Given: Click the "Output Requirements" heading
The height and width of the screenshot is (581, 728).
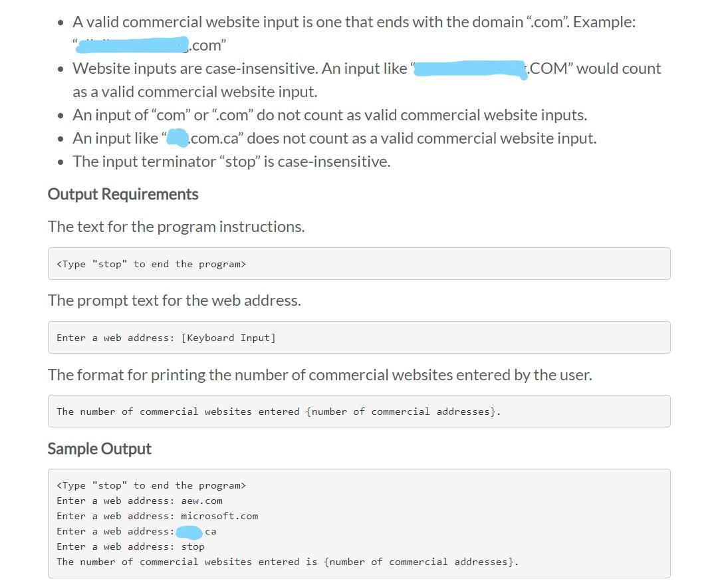Looking at the screenshot, I should tap(123, 194).
